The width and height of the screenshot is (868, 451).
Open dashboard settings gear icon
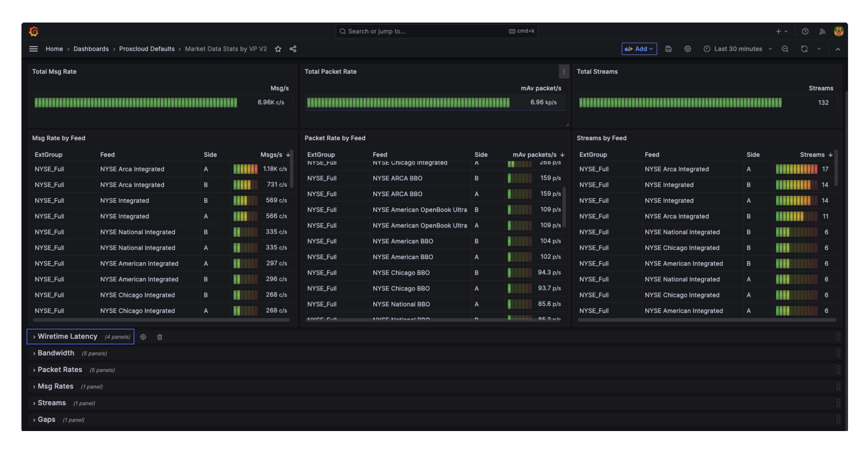687,49
